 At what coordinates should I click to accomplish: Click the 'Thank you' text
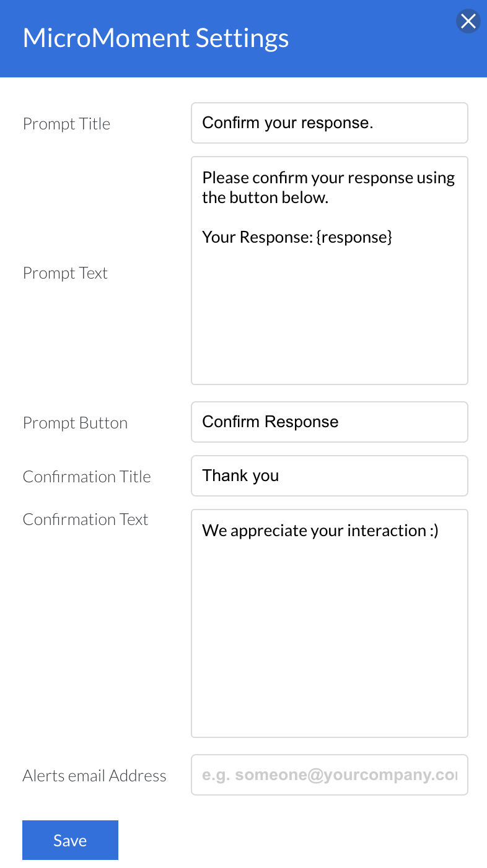click(240, 475)
